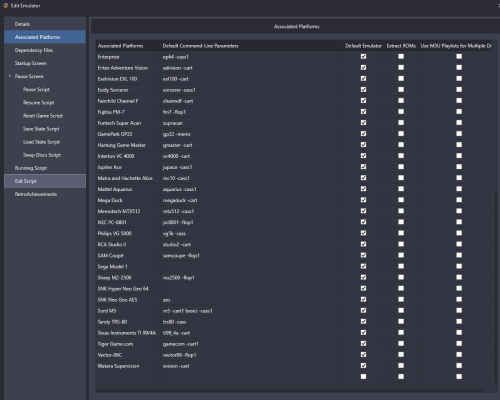Screen dimensions: 500x400
Task: Edit the 'gamecom -cart1' command-line cell
Action: click(x=252, y=344)
